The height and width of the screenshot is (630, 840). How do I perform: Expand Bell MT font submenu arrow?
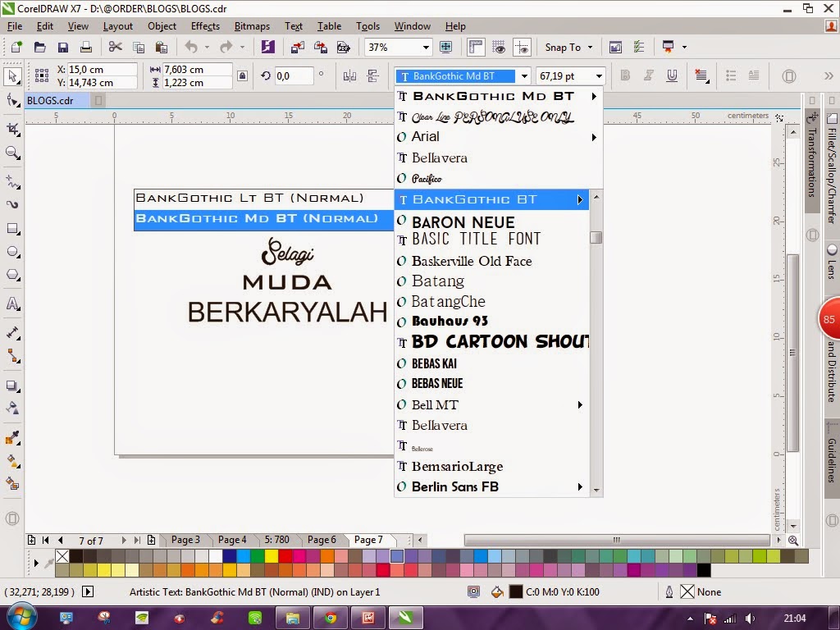coord(580,405)
